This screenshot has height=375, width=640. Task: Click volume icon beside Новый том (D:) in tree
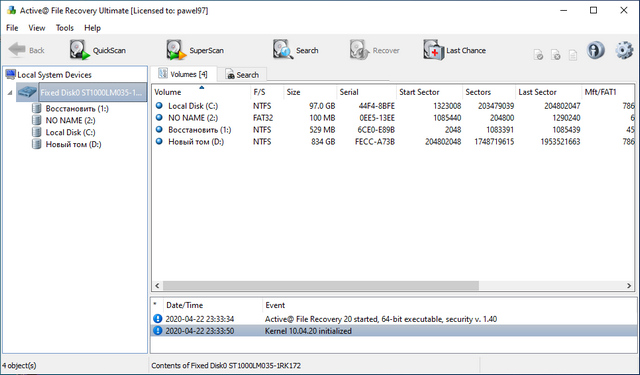click(37, 144)
